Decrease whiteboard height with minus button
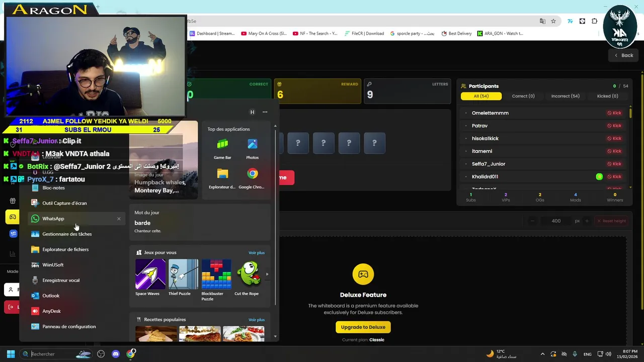The image size is (644, 362). [x=532, y=221]
